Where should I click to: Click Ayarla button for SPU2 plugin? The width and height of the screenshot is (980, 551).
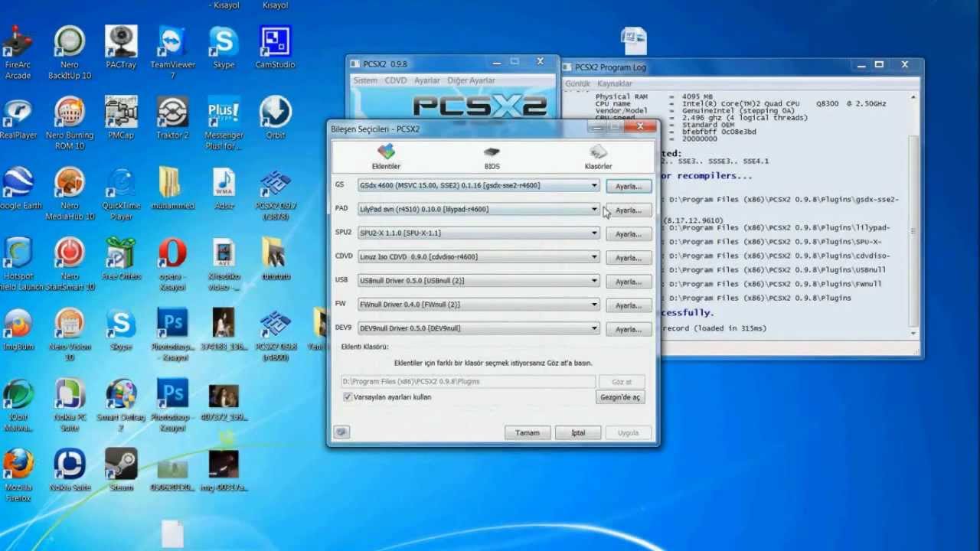(x=629, y=233)
